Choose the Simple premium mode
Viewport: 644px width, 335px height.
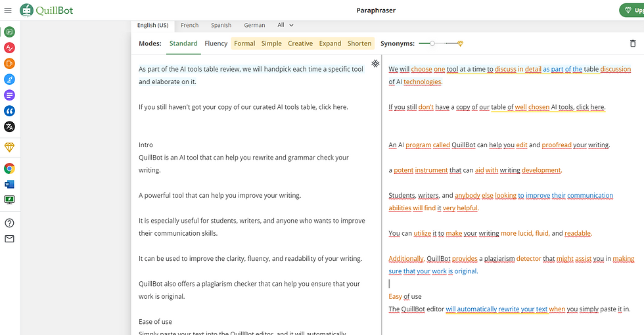point(271,43)
